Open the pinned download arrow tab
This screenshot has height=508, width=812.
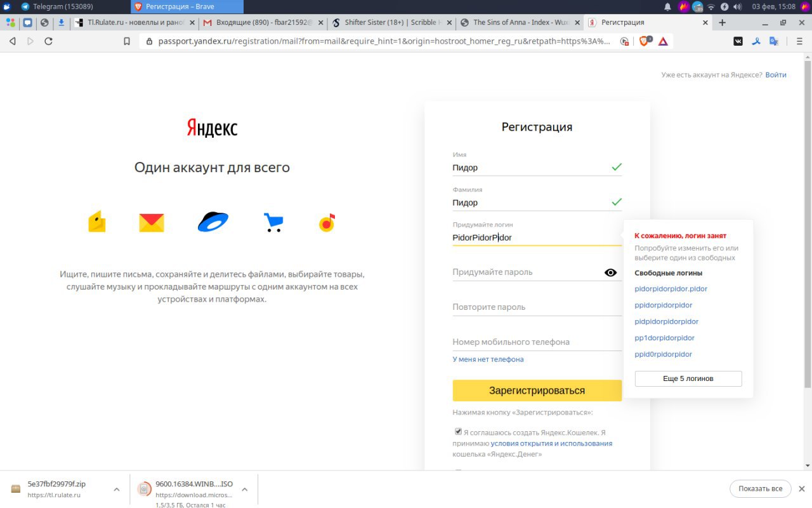point(62,22)
